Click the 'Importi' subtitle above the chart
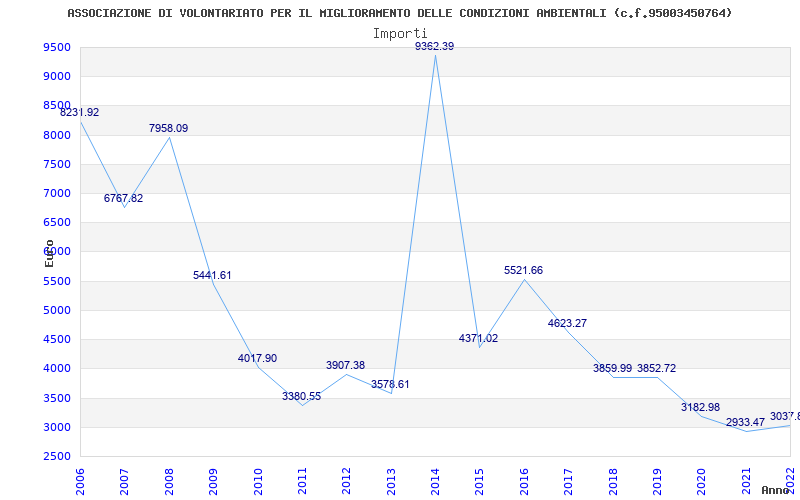800x500 pixels. click(400, 34)
